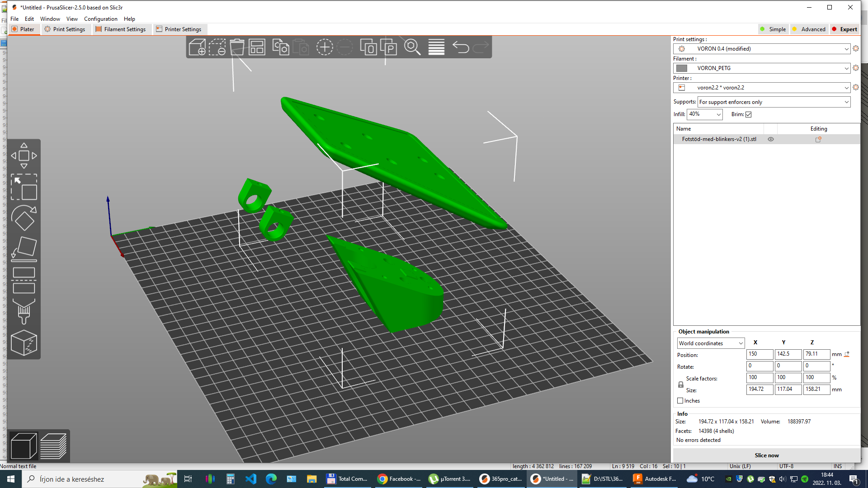Open the World coordinates dropdown
868x488 pixels.
[x=711, y=343]
